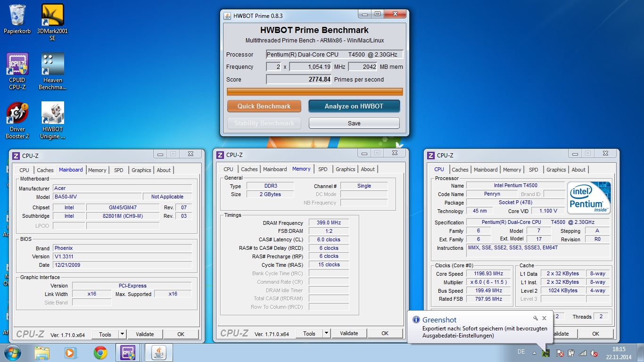
Task: Click OK in the CPU-Z processor window
Action: click(596, 334)
